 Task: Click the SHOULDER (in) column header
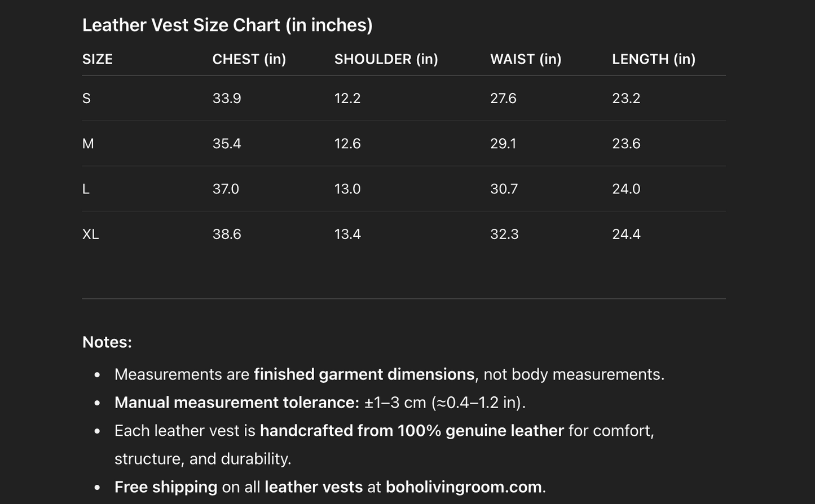click(386, 59)
